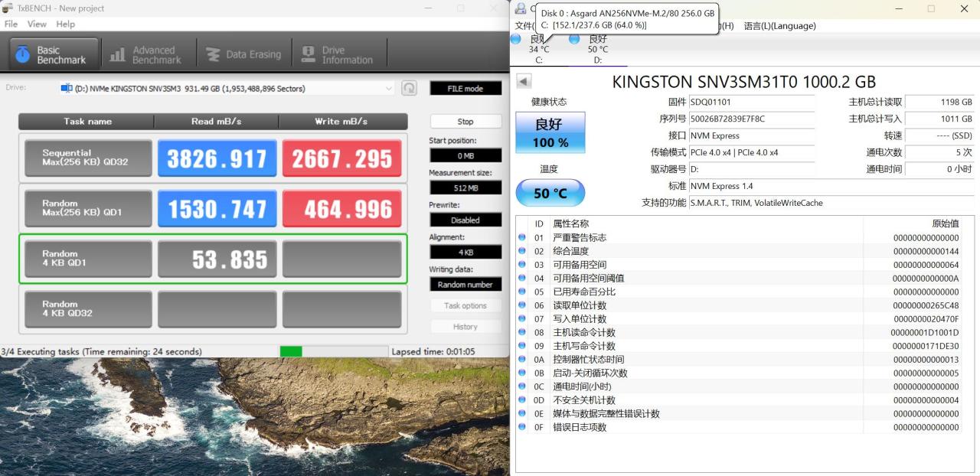Screen dimensions: 980x476
Task: Click the 良好 100 % health status box
Action: coord(550,132)
